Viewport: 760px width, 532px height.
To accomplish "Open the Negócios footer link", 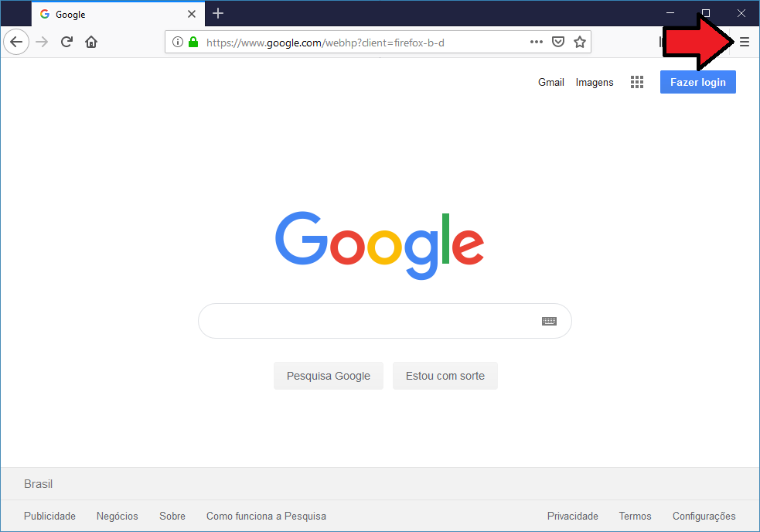I will coord(118,516).
